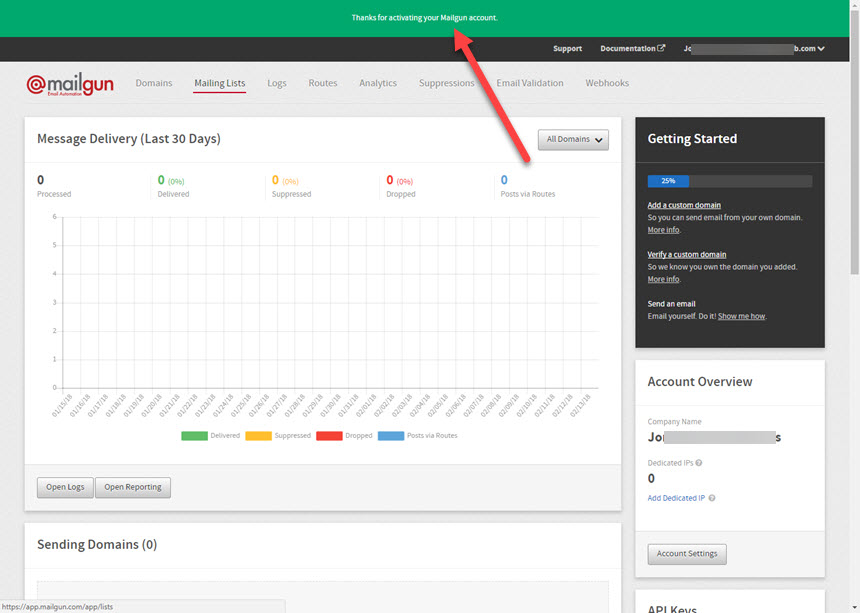Go to the Domains tab
Viewport: 860px width, 613px height.
[x=154, y=83]
